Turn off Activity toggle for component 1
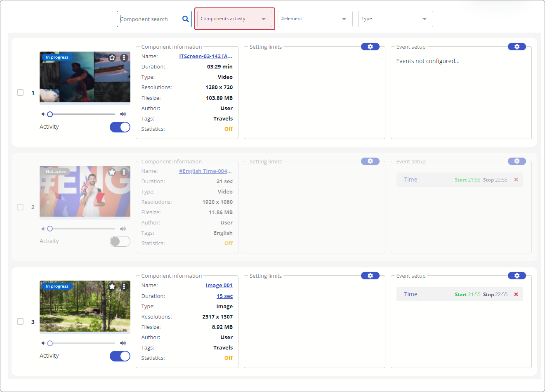The image size is (545, 392). coord(120,127)
